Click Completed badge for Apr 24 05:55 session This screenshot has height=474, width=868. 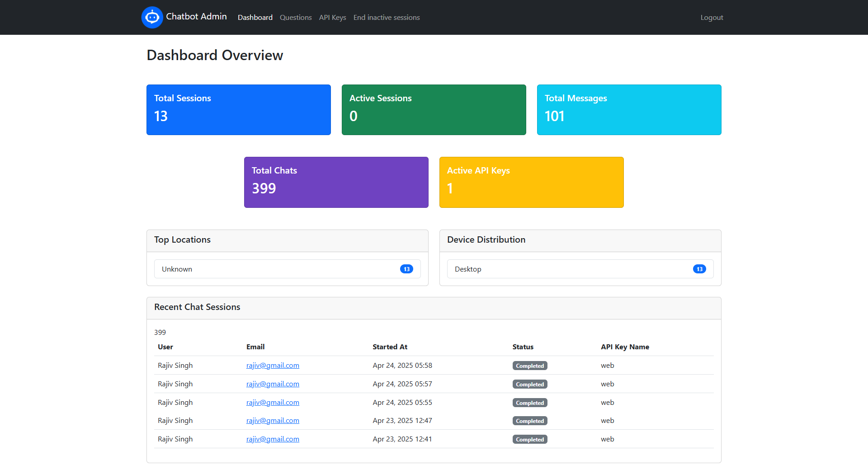tap(530, 403)
